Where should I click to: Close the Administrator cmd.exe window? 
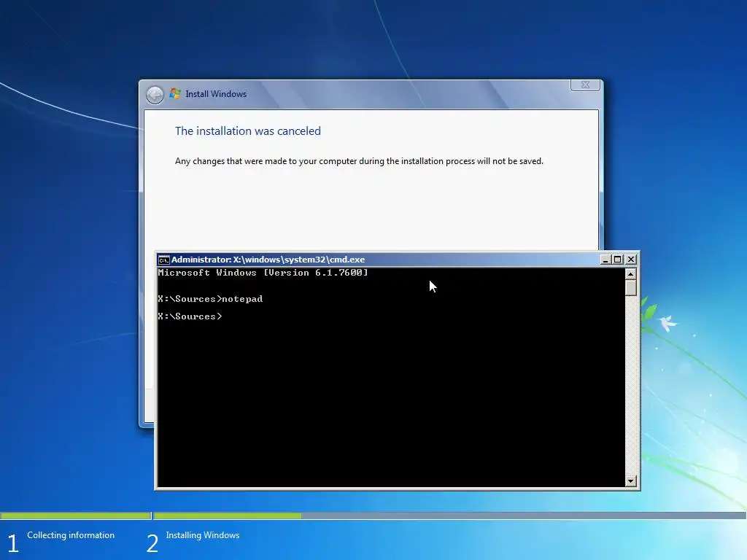631,260
